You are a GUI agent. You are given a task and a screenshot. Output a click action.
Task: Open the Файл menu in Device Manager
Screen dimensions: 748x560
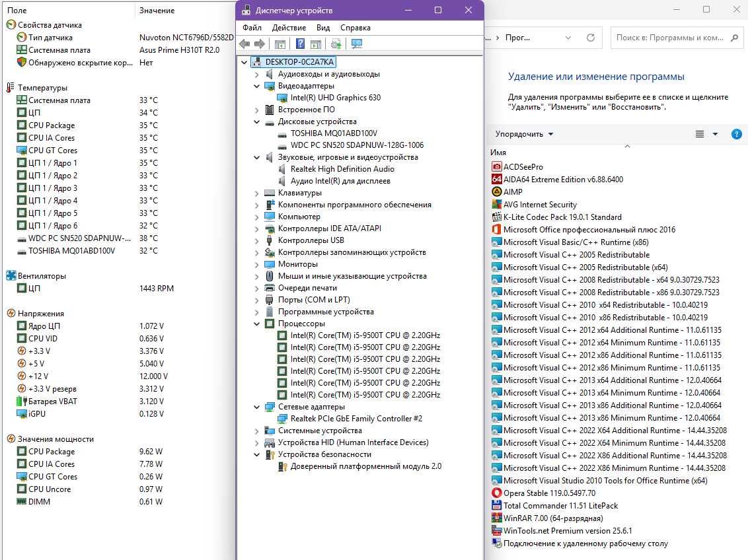click(x=252, y=28)
